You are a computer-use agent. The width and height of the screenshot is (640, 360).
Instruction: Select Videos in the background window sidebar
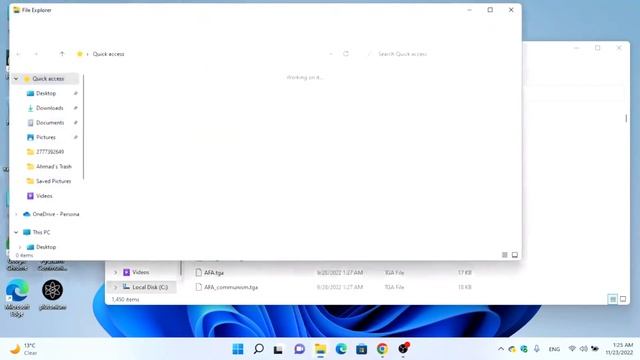click(141, 272)
